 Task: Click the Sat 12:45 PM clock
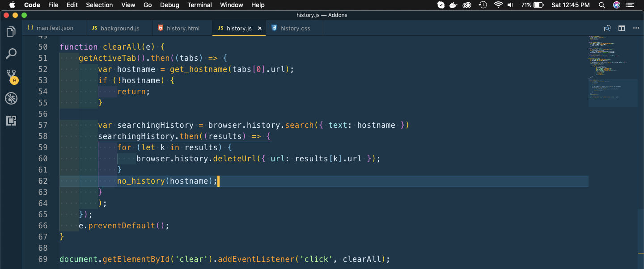pyautogui.click(x=571, y=5)
